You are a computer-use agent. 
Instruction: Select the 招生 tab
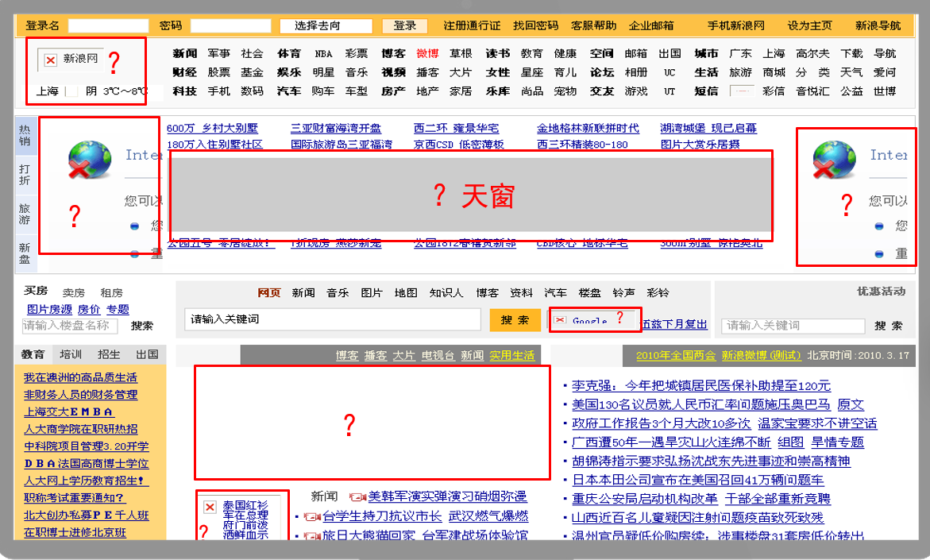[x=109, y=355]
